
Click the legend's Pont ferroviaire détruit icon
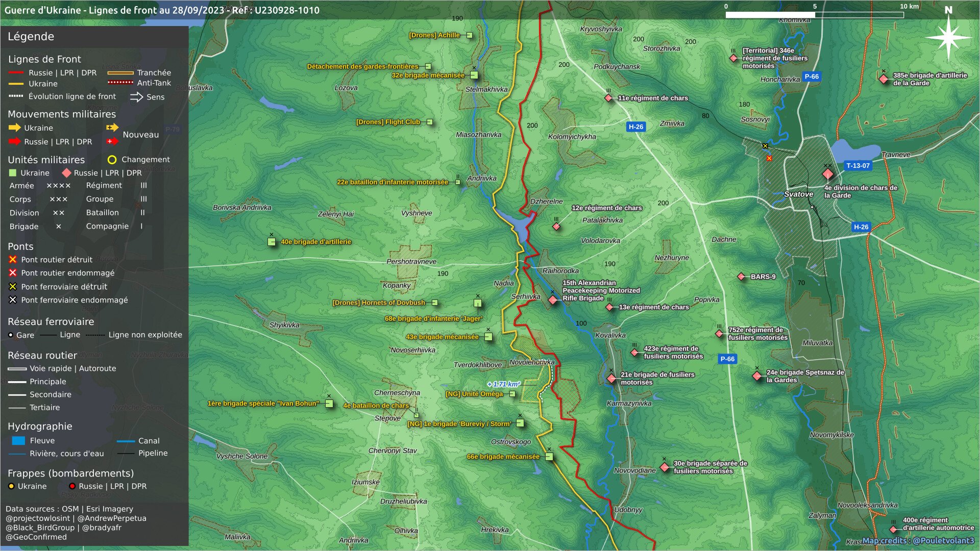point(13,287)
